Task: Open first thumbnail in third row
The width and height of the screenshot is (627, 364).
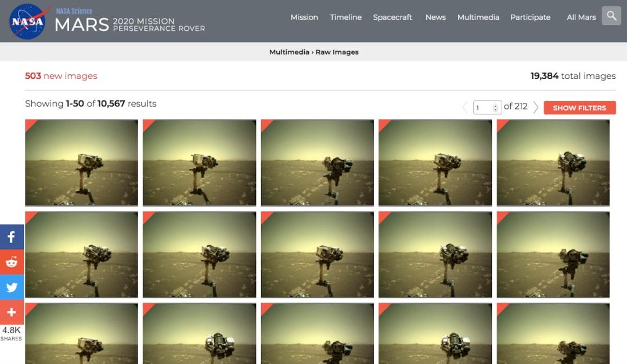Action: click(82, 334)
